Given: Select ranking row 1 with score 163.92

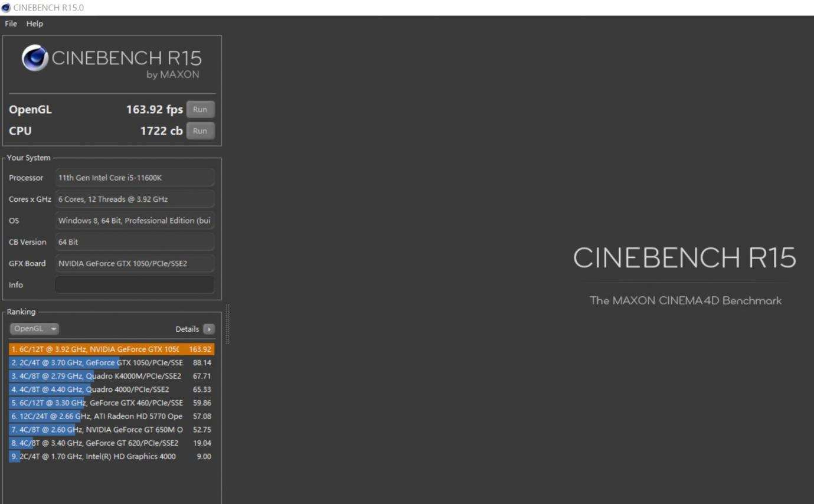Looking at the screenshot, I should pos(112,349).
